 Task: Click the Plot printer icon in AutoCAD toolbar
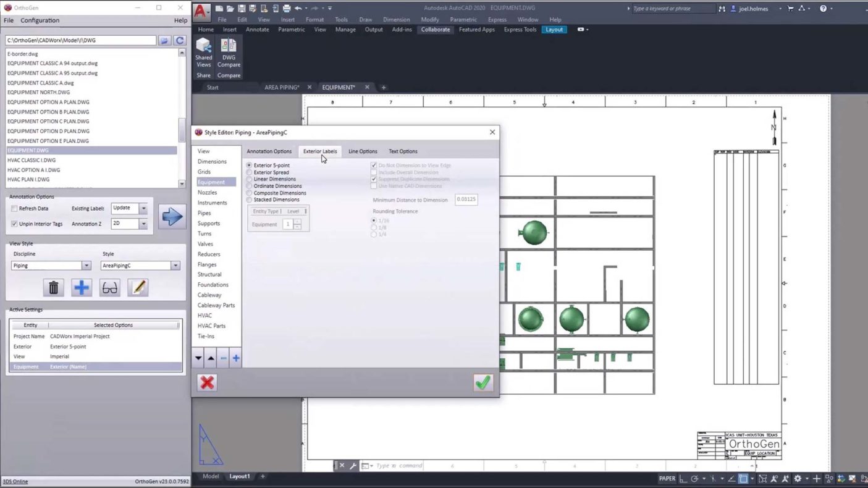click(x=286, y=9)
